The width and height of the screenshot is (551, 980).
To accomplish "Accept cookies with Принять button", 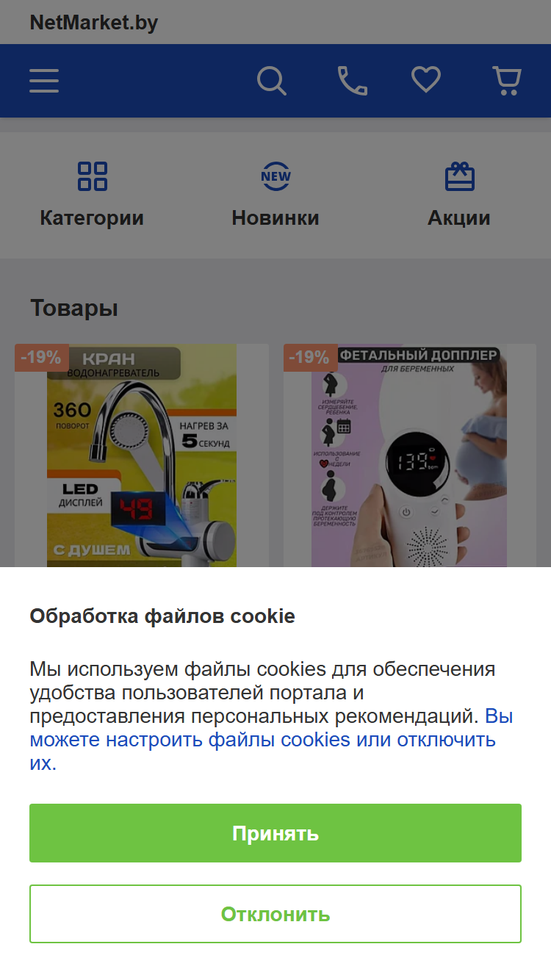I will point(275,833).
